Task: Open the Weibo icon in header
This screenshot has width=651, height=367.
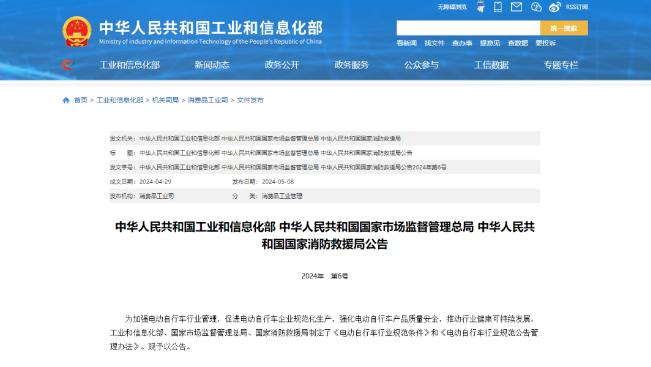Action: [555, 7]
